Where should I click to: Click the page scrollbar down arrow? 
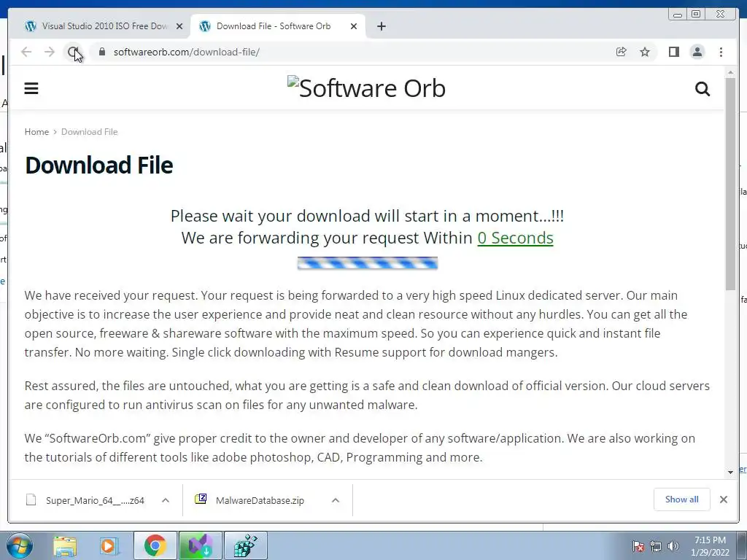[730, 472]
